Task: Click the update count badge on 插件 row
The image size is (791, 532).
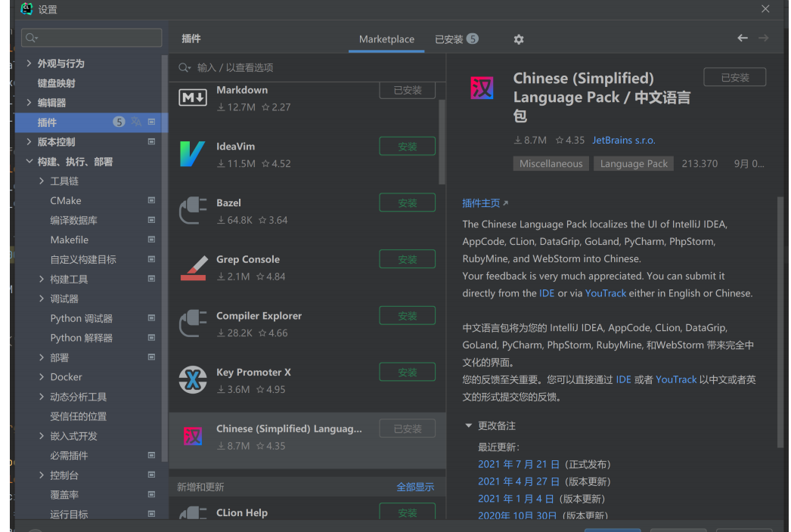Action: 119,122
